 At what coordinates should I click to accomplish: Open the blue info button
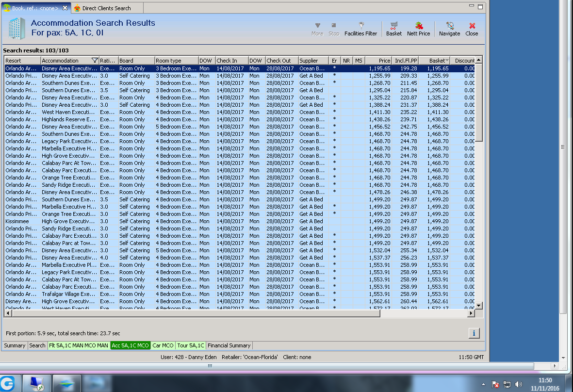474,333
